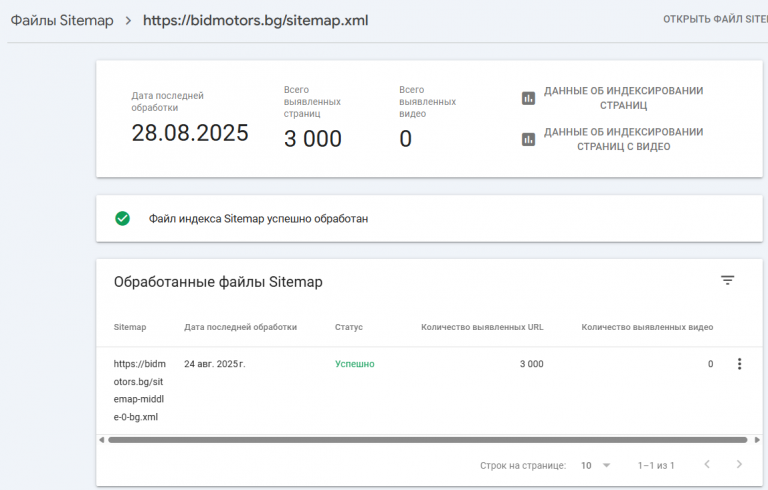Click the scrollbar right arrow
The image size is (768, 490).
[757, 440]
